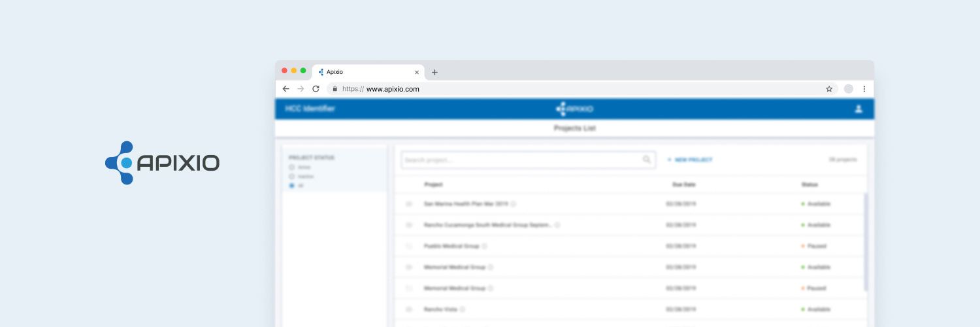The height and width of the screenshot is (327, 980).
Task: Open the Pueblo Medical Group project
Action: tap(451, 246)
